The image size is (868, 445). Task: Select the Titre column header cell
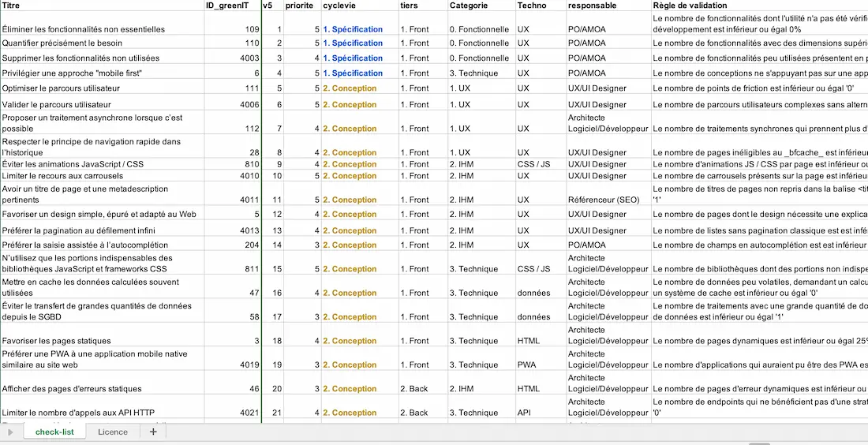coord(103,5)
